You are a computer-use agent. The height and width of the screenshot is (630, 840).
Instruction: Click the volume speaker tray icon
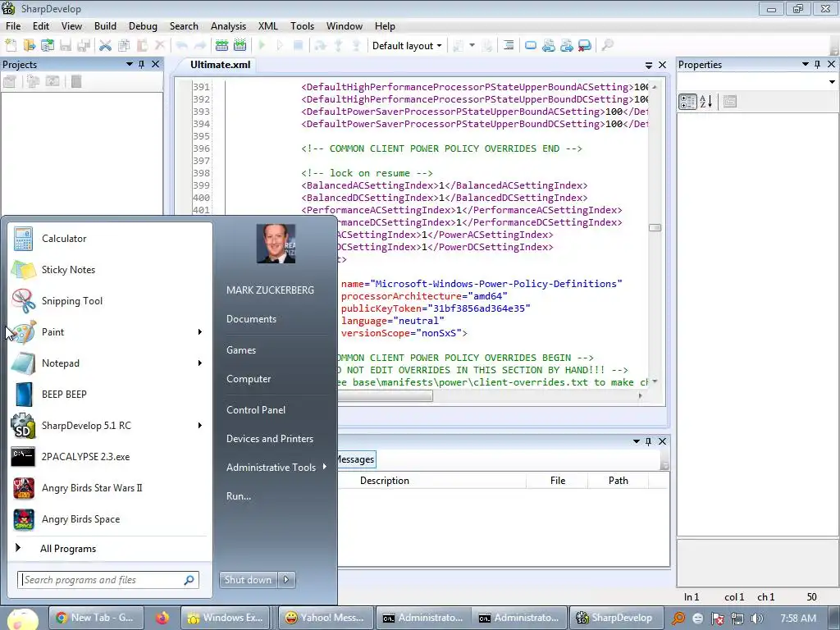(x=756, y=619)
